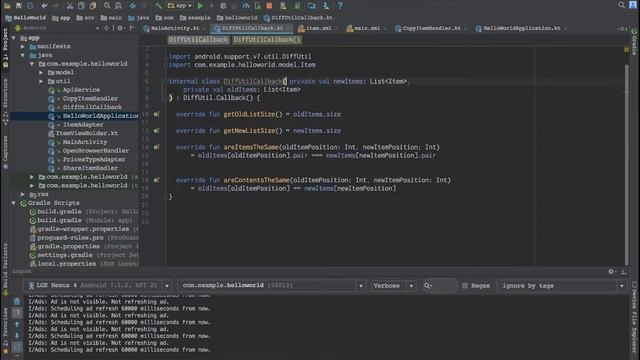Build project with the hammer icon
The image size is (640, 360).
coord(158,6)
